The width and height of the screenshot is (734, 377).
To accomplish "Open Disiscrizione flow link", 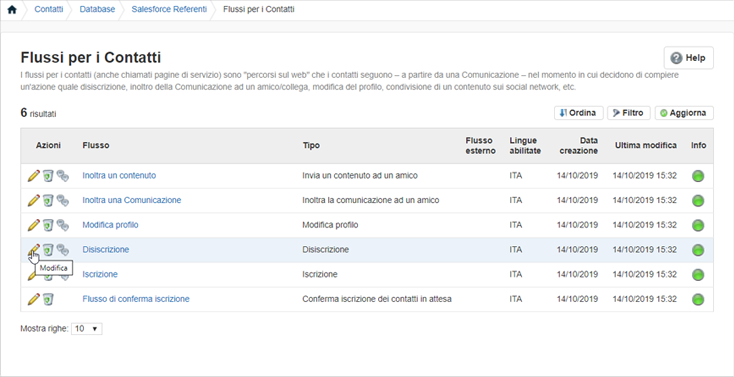I will pyautogui.click(x=106, y=250).
